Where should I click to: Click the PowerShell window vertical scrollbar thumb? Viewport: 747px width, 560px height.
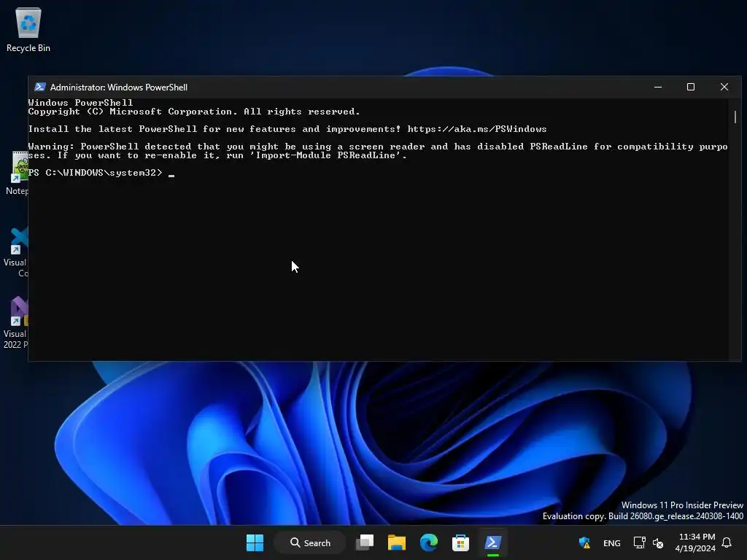click(735, 117)
